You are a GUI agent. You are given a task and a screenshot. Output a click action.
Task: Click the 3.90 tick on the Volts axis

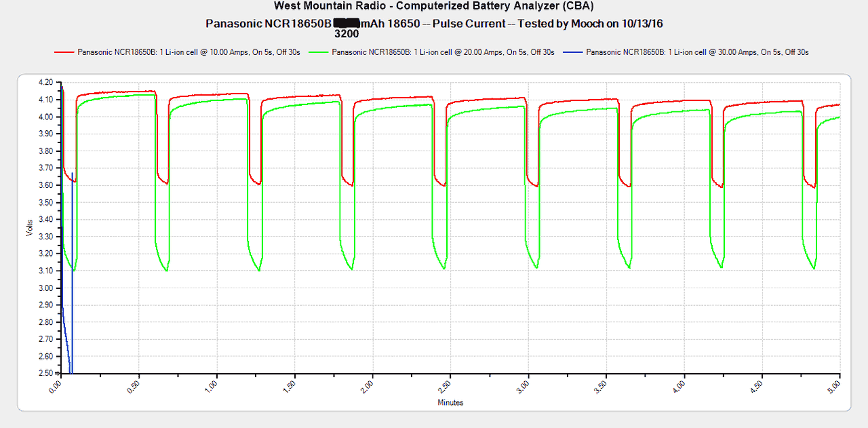45,134
